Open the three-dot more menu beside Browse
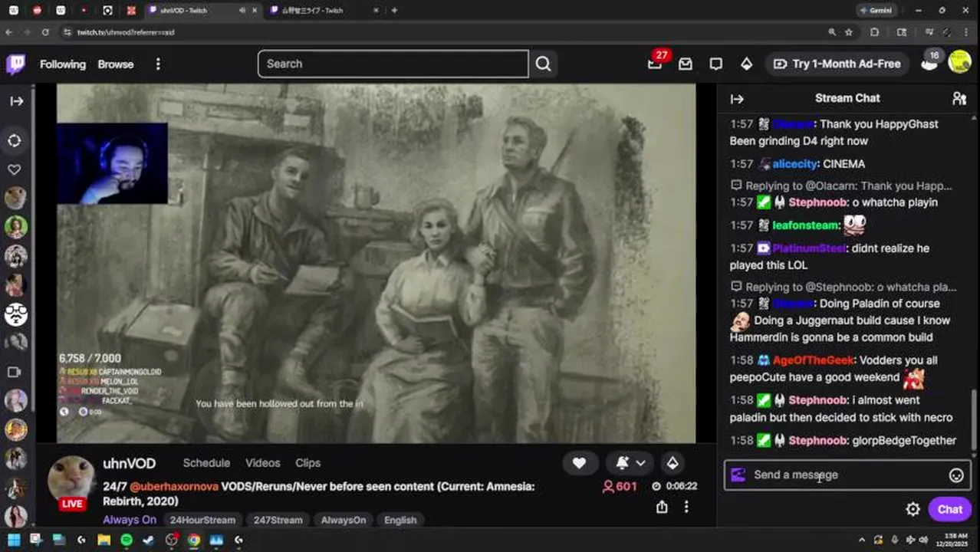The image size is (980, 552). (158, 64)
